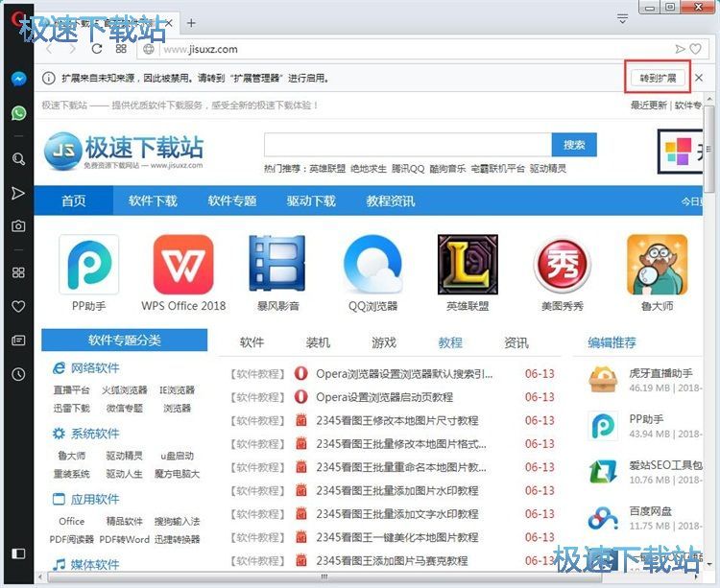720x588 pixels.
Task: Click the vertical scrollbar on the right
Action: click(708, 149)
